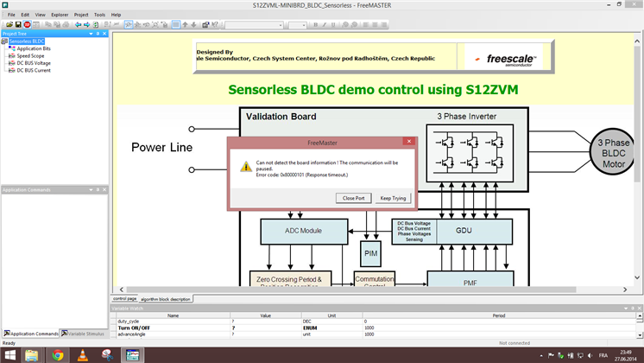Viewport: 644px width, 363px height.
Task: Open the Help menu
Action: coord(116,15)
